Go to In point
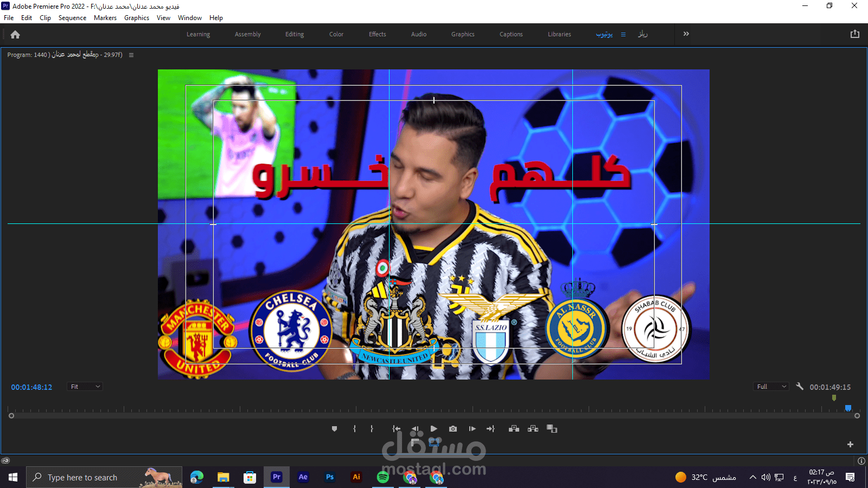 tap(397, 429)
